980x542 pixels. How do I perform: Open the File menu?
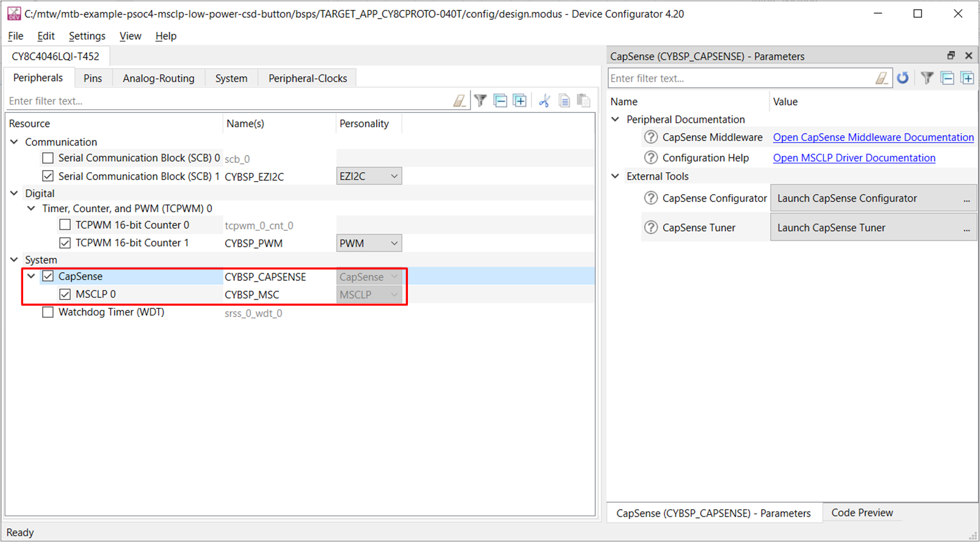[15, 36]
